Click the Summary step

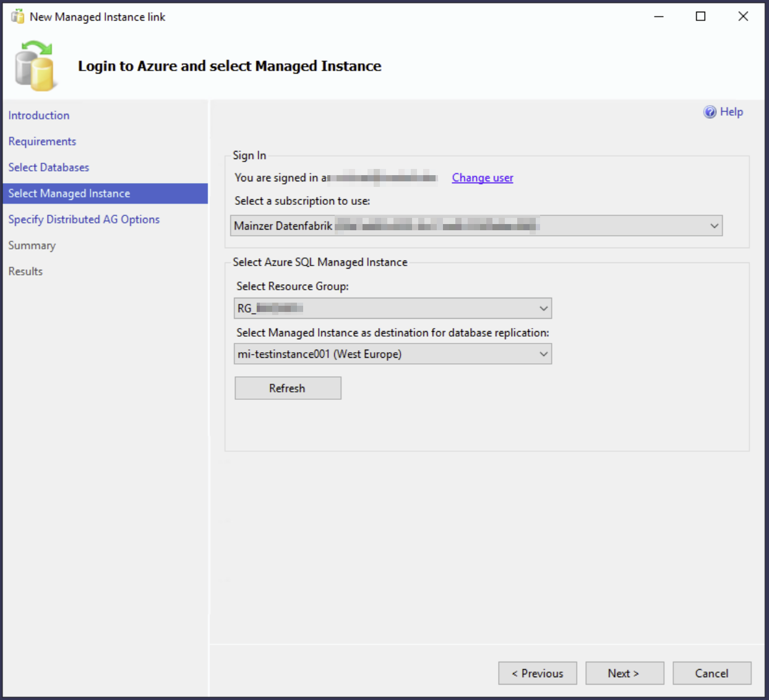pyautogui.click(x=32, y=246)
